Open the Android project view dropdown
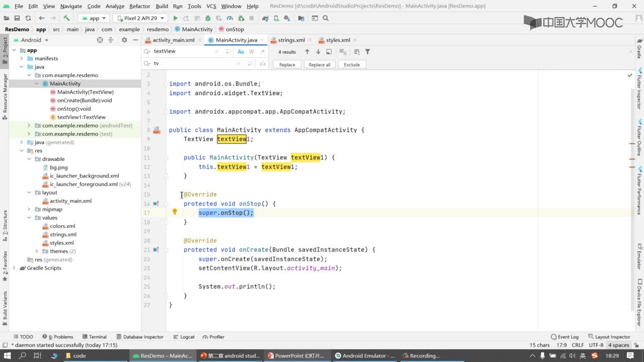 [31, 40]
